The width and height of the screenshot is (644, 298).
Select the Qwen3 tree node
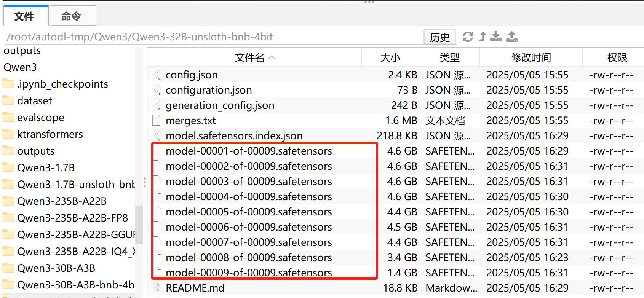pyautogui.click(x=20, y=67)
